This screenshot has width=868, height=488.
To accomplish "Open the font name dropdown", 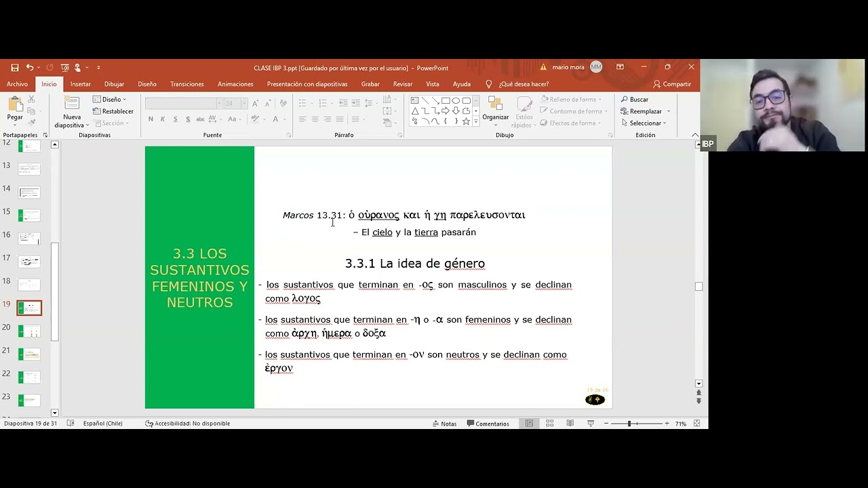I will 219,104.
